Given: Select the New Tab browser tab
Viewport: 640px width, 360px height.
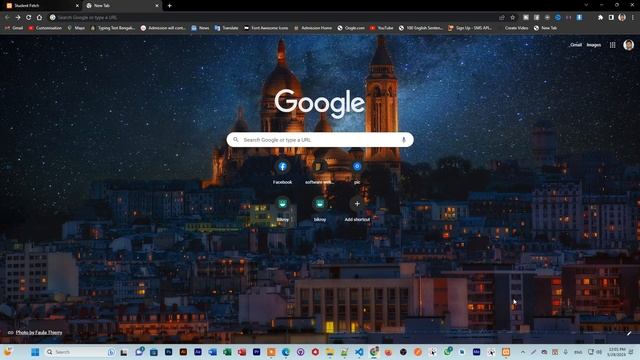Looking at the screenshot, I should coord(122,6).
